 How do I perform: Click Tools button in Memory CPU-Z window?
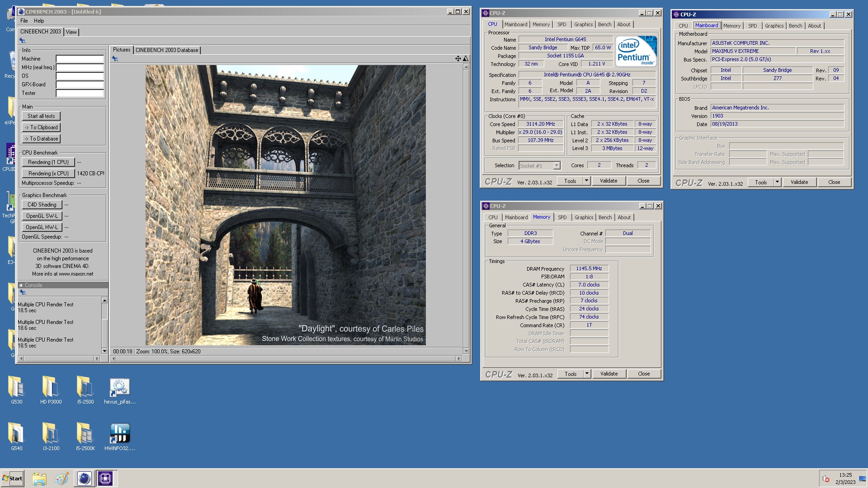pos(571,374)
